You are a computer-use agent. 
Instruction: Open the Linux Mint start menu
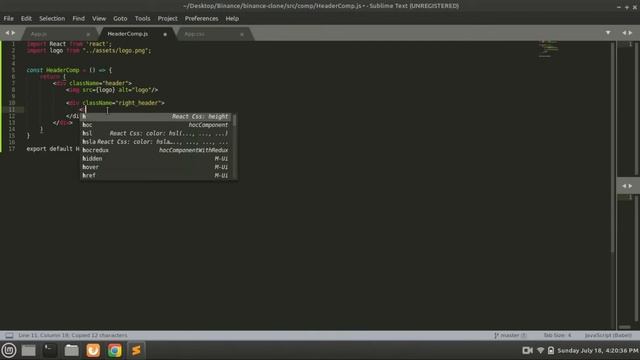pyautogui.click(x=9, y=350)
